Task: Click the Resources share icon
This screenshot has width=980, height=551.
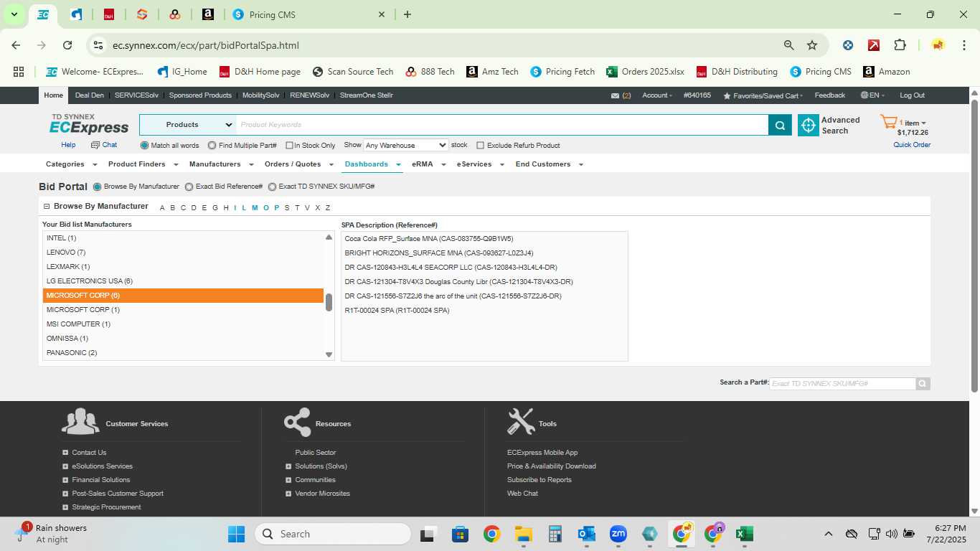Action: click(297, 422)
